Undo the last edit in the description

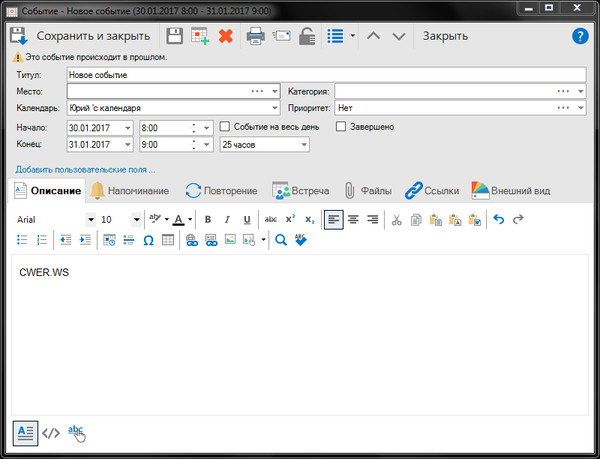[x=499, y=220]
